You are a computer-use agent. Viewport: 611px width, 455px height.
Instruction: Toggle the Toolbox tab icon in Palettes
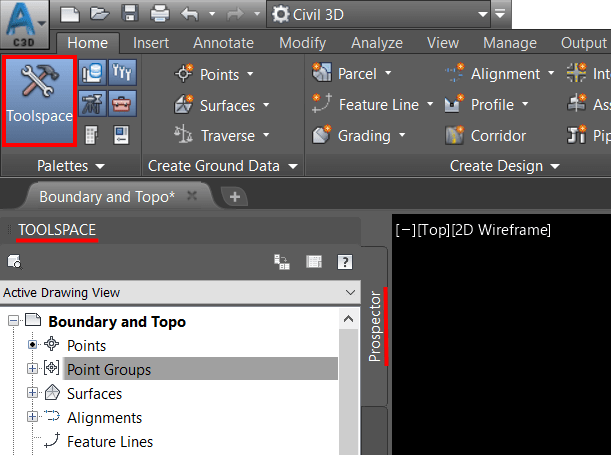click(x=122, y=104)
